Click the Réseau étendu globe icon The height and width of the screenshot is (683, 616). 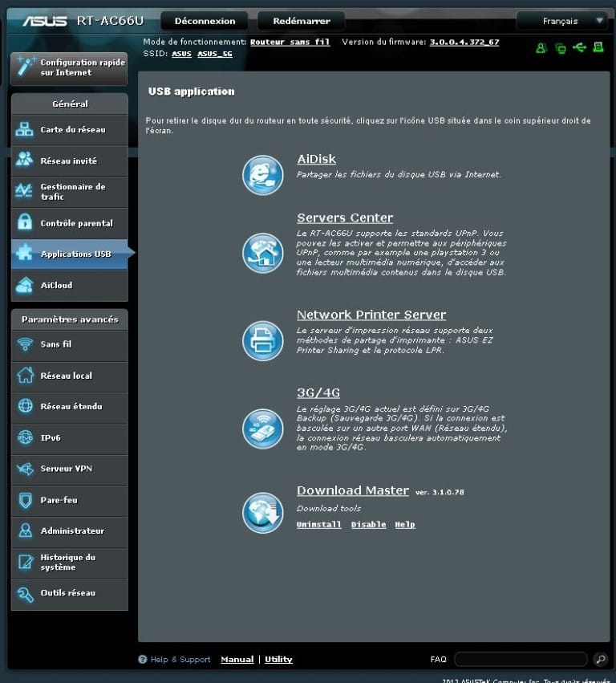click(x=25, y=406)
